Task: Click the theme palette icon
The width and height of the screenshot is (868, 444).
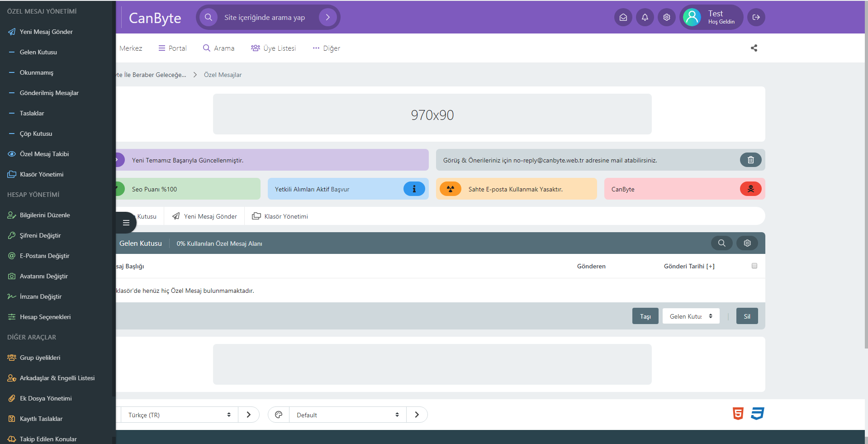Action: click(x=279, y=415)
